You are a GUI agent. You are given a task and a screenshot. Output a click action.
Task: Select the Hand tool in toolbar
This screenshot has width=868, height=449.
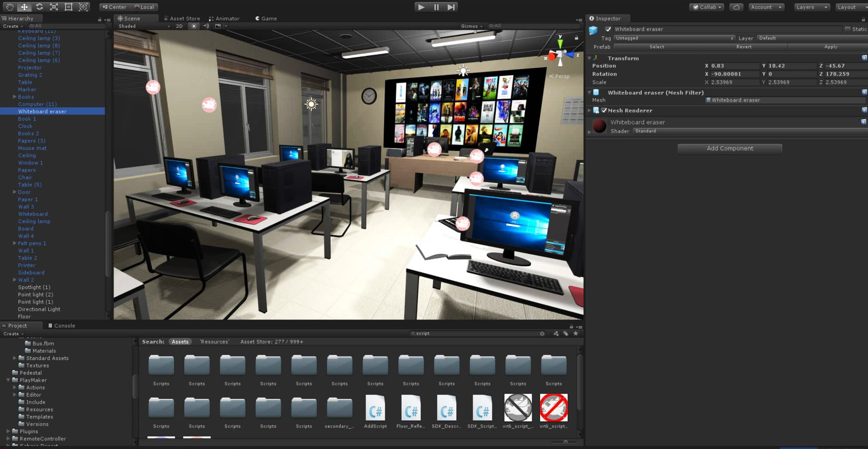point(10,7)
